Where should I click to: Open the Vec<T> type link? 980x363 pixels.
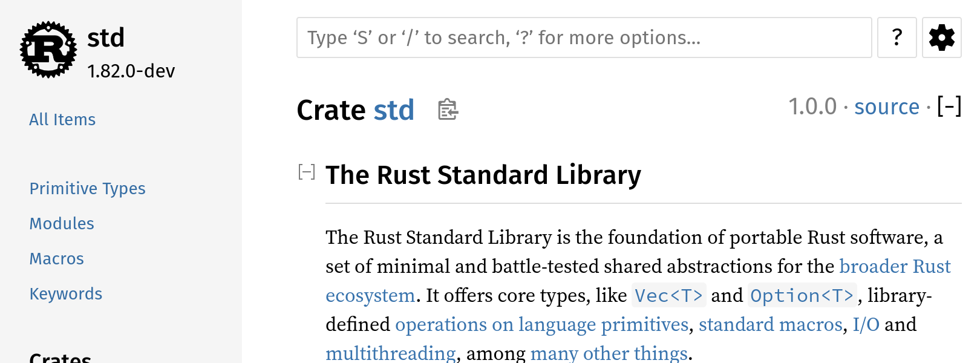pyautogui.click(x=668, y=295)
